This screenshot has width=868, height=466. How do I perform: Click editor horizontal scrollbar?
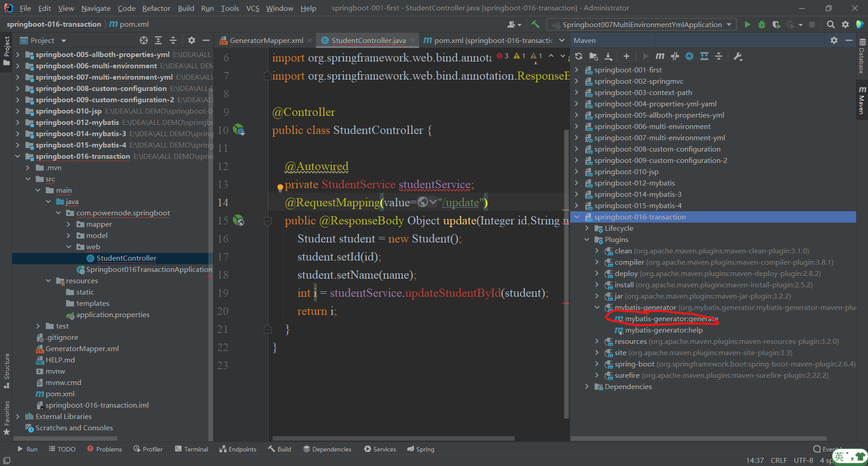pyautogui.click(x=393, y=438)
